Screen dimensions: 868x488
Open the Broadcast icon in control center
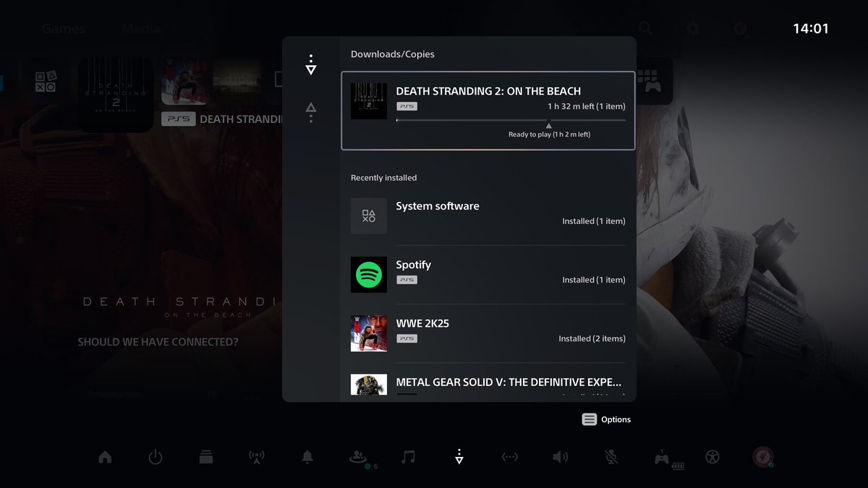[x=257, y=457]
